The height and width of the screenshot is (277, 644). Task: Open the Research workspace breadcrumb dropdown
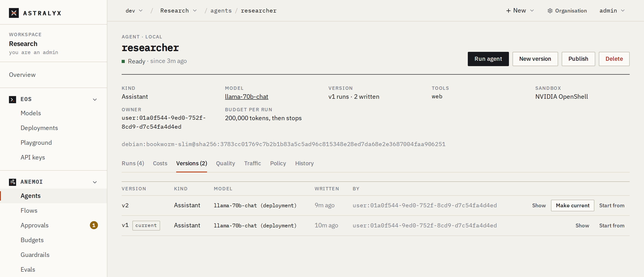pyautogui.click(x=178, y=11)
